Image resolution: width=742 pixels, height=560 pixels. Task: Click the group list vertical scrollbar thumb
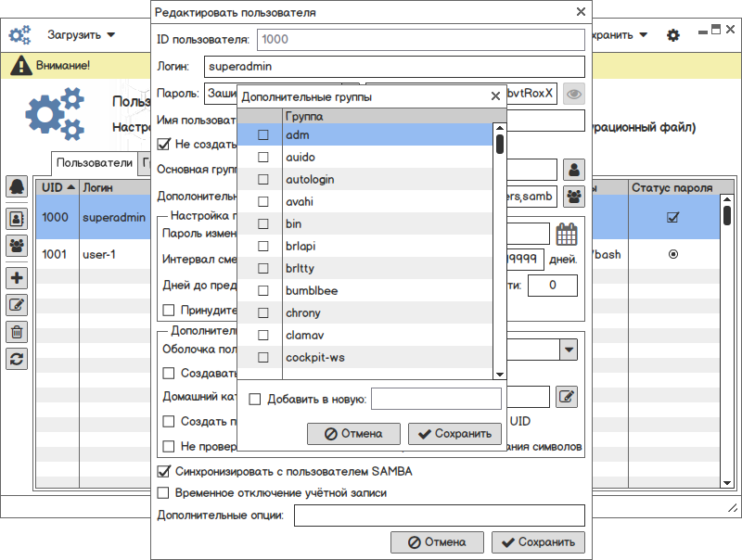500,144
